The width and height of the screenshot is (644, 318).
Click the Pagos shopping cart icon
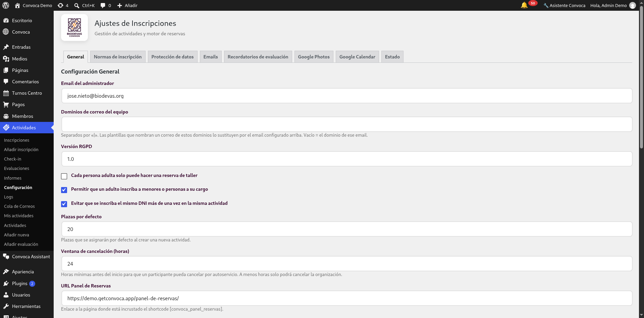coord(6,104)
